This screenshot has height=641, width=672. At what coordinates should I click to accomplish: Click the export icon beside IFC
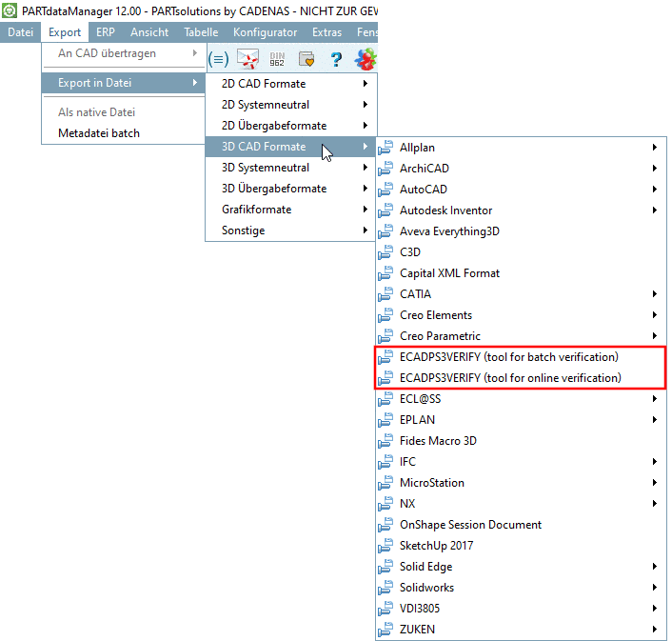click(385, 462)
